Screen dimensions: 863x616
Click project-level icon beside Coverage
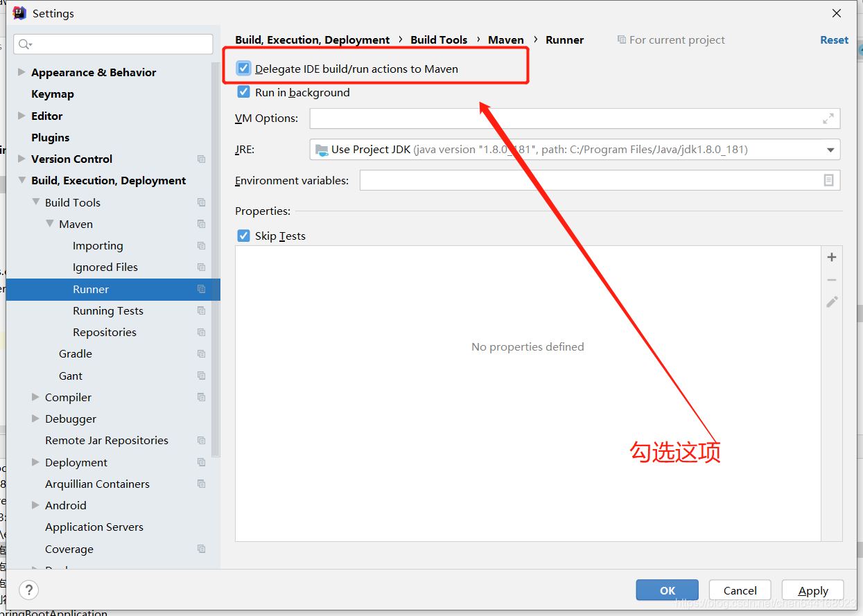[201, 549]
